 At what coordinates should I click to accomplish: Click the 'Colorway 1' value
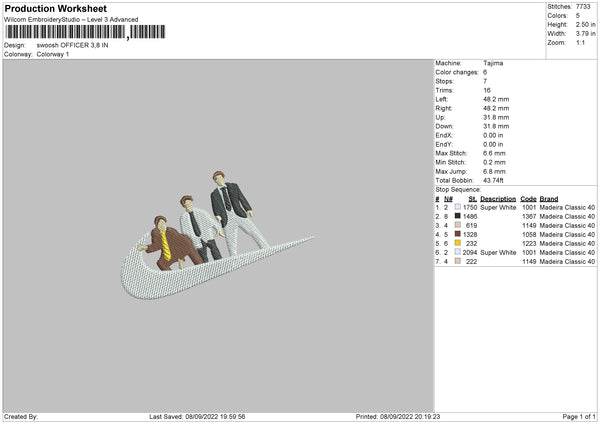(x=53, y=54)
